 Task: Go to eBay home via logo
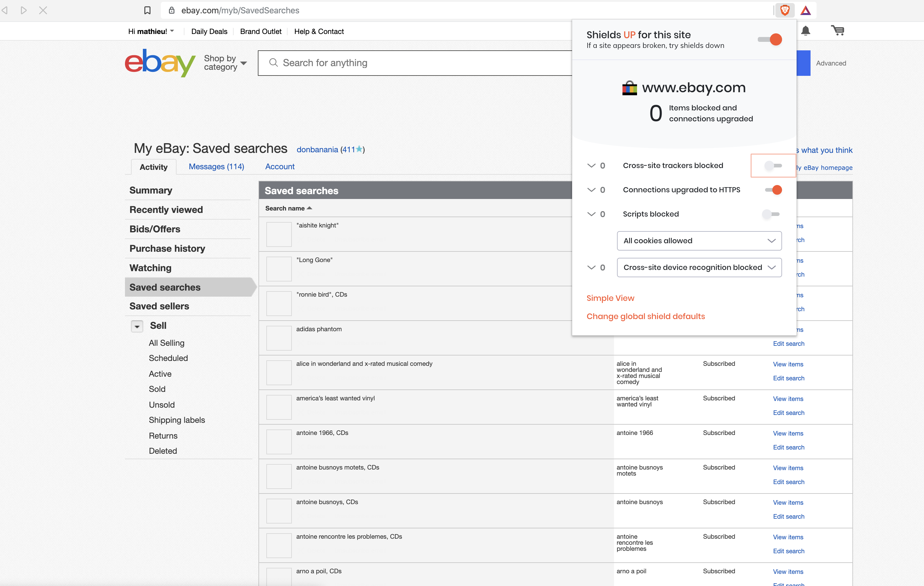[160, 62]
